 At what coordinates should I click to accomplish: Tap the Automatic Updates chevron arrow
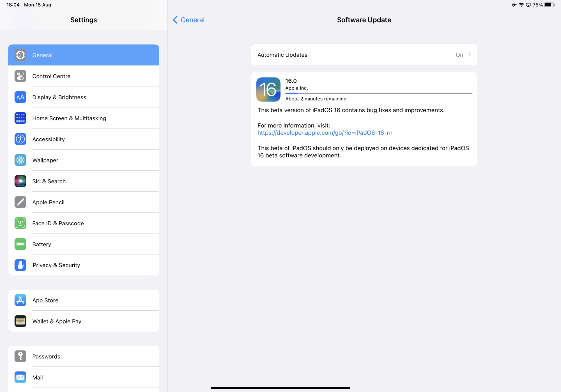pyautogui.click(x=469, y=55)
